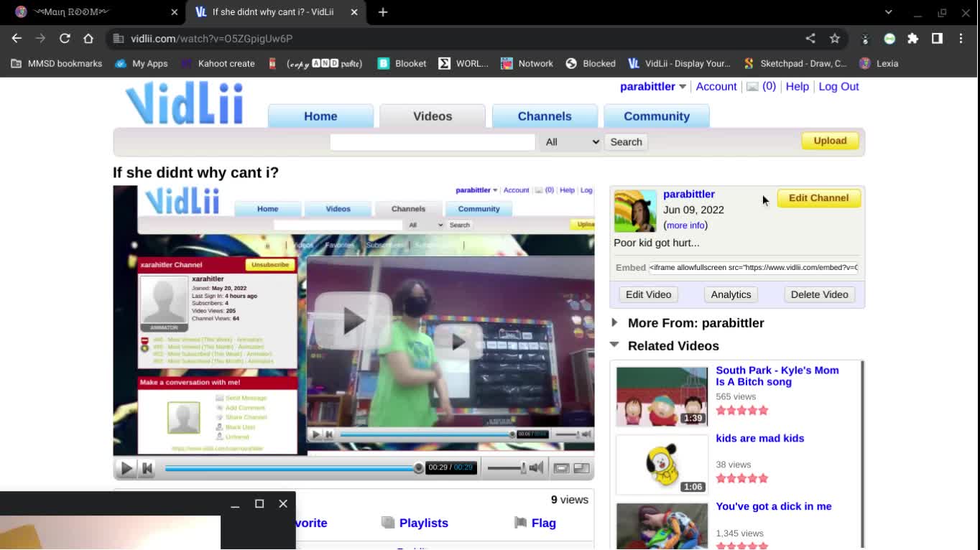Open the Notwork bookmark

(527, 63)
